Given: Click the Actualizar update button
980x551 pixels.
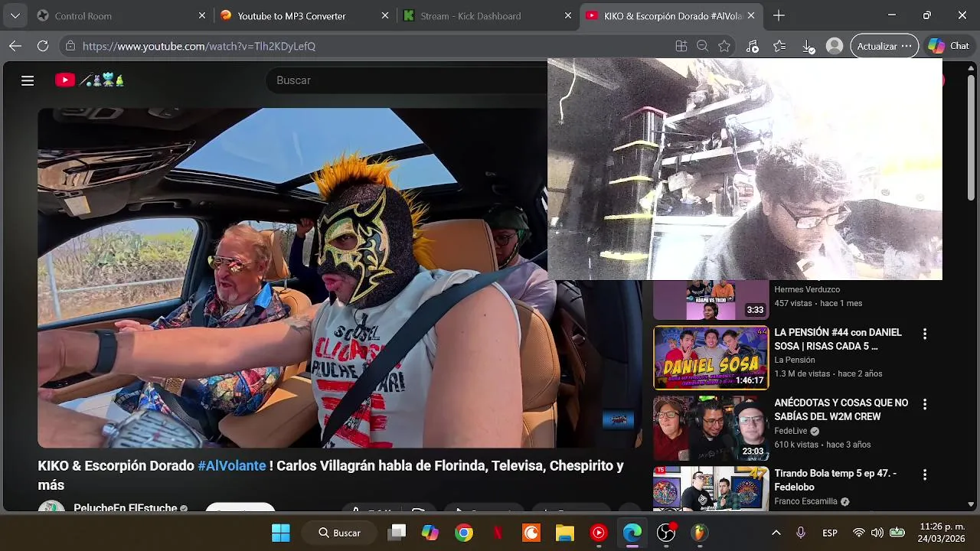Looking at the screenshot, I should [x=884, y=46].
